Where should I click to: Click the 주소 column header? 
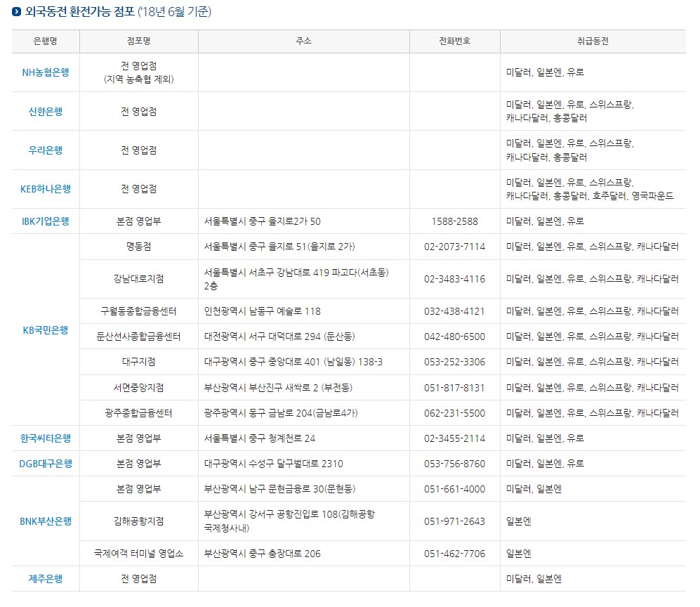pos(303,41)
